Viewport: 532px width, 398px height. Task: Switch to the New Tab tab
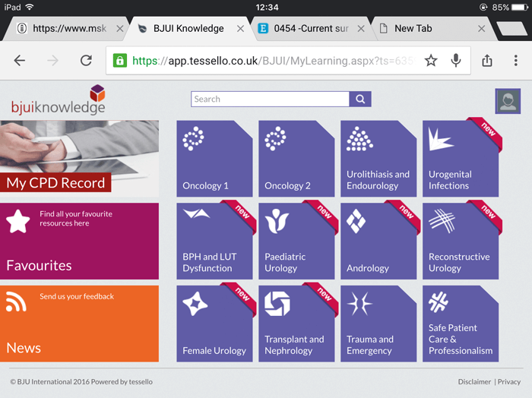428,29
